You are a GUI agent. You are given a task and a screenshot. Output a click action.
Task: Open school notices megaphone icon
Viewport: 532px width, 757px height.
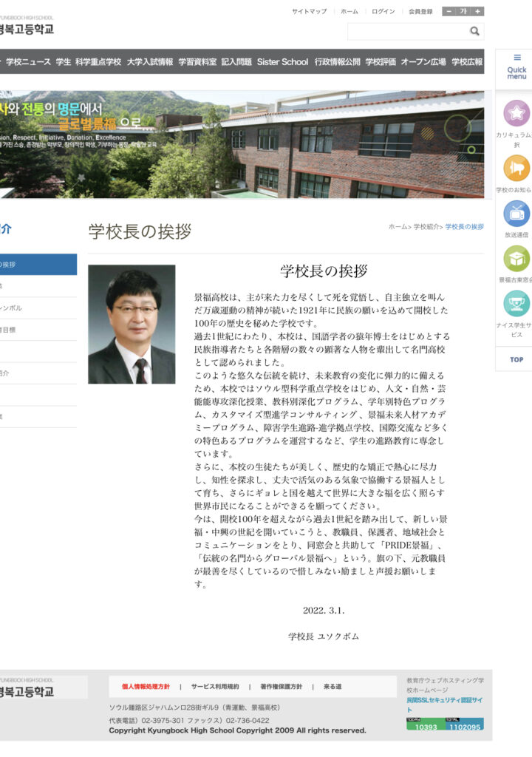[x=516, y=168]
